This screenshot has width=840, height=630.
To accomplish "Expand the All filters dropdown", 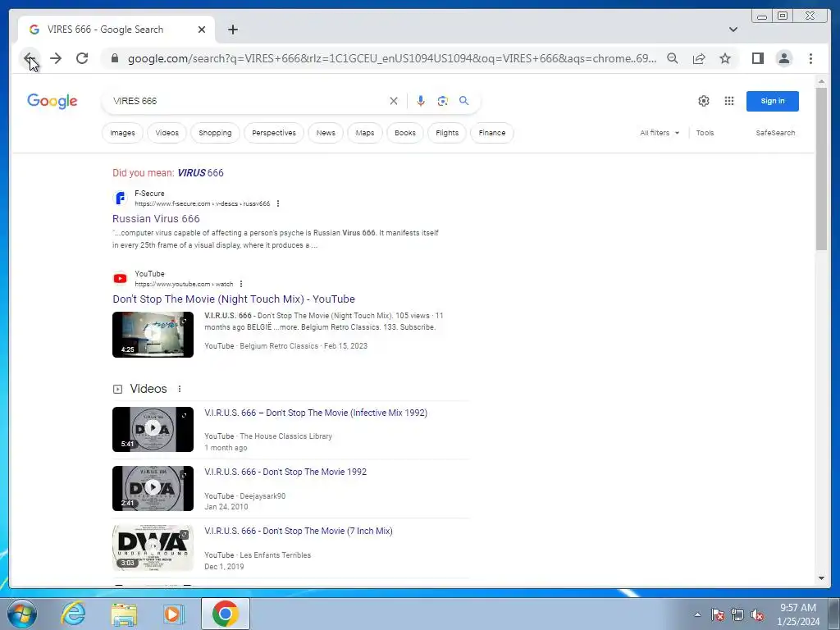I will point(660,133).
